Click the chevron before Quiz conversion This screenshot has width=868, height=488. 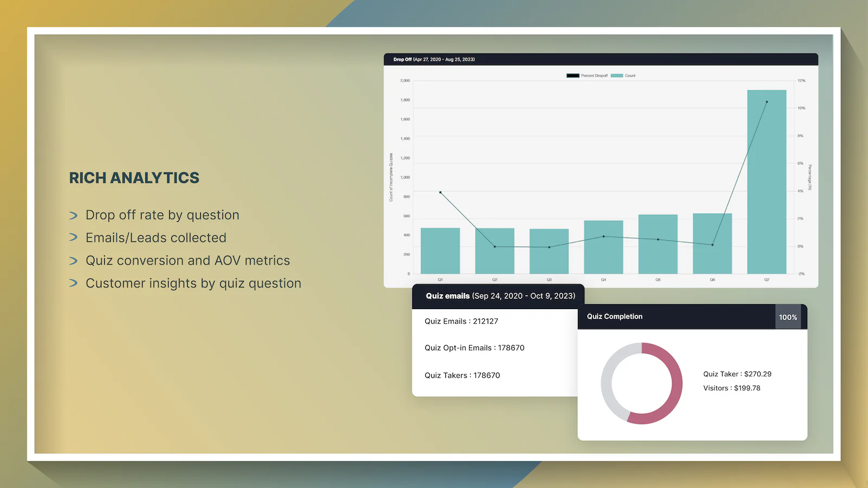(73, 261)
